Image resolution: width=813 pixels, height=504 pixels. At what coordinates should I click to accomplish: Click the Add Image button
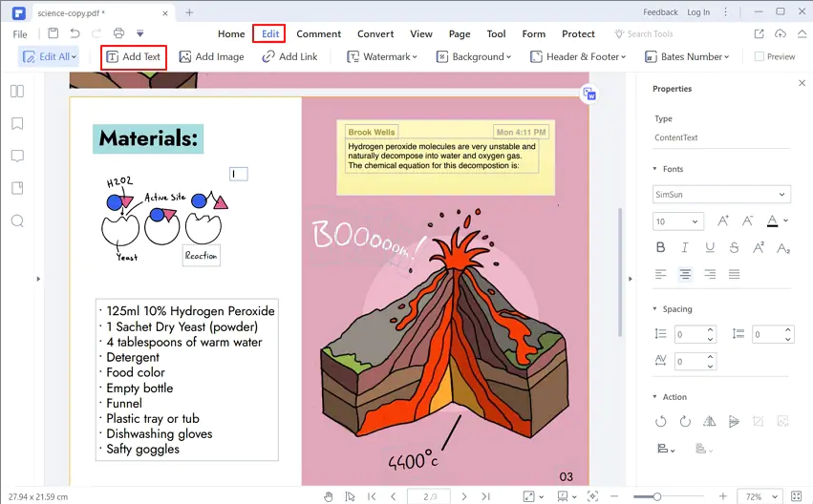[x=211, y=56]
